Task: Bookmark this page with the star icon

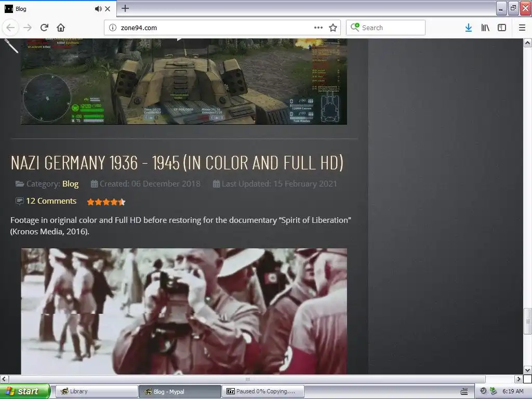Action: click(333, 28)
